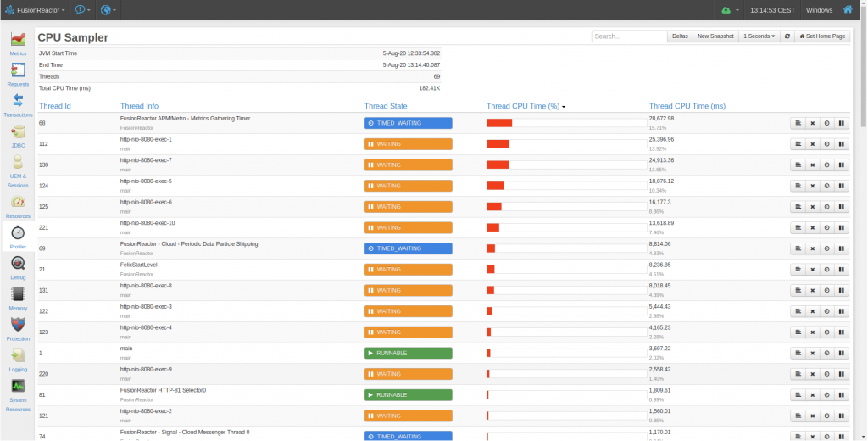Sort by Thread CPU Time (%) column
The width and height of the screenshot is (868, 441).
tap(526, 106)
